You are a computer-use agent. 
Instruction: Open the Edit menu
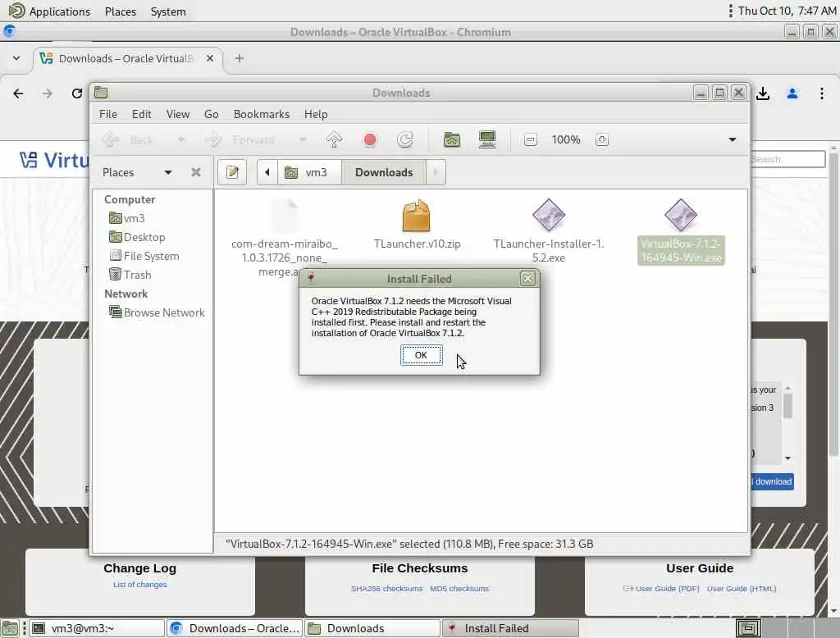pos(141,114)
